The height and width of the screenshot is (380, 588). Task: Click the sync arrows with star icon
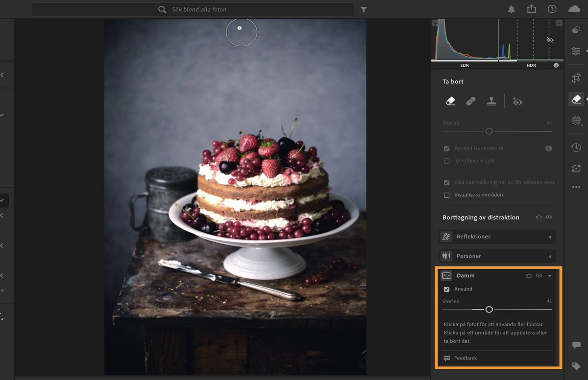[x=576, y=168]
